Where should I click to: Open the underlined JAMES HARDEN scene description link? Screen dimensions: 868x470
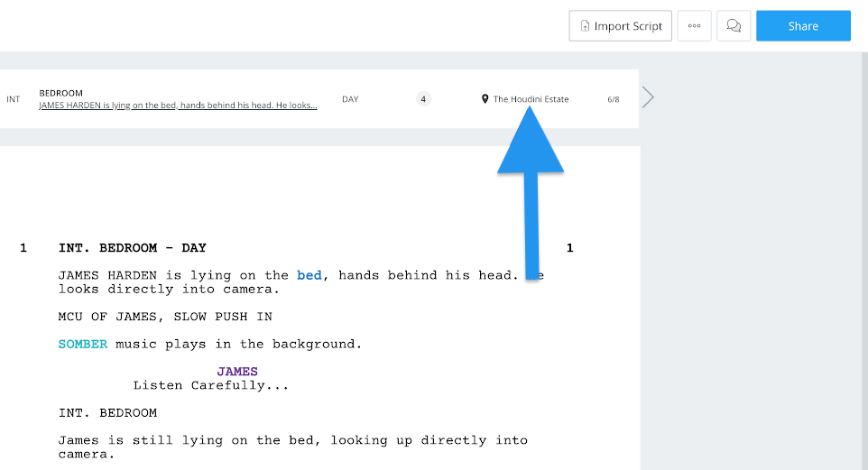tap(178, 106)
